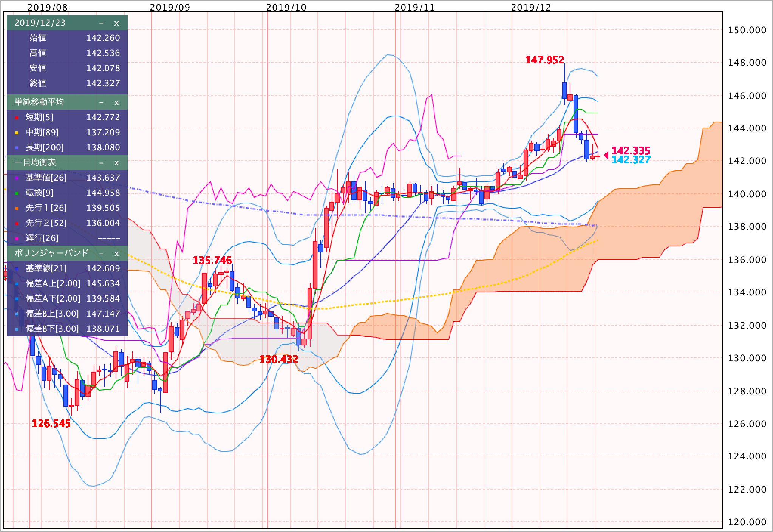Click the cyan 142.327 closing price label
773x532 pixels.
click(631, 160)
